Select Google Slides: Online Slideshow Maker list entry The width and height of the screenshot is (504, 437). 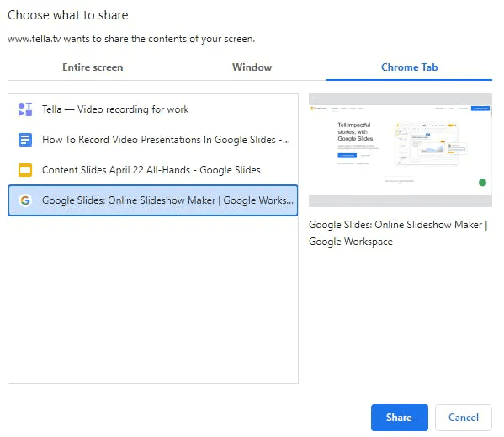tap(153, 200)
